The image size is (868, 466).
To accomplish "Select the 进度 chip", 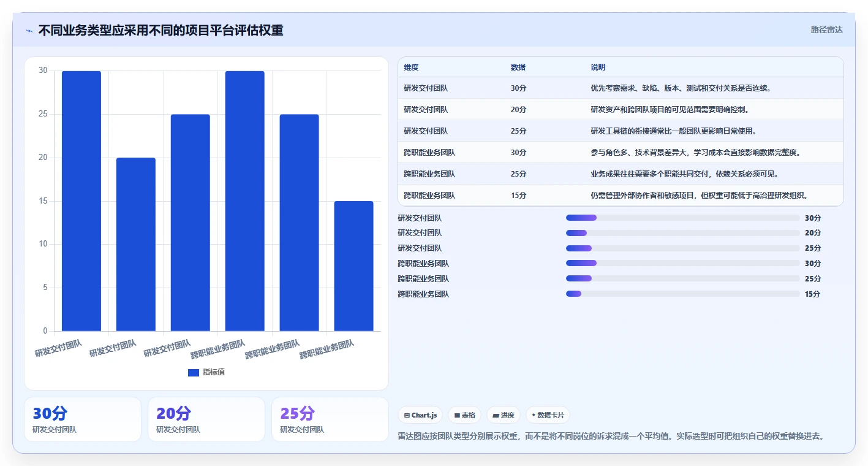I will [x=504, y=415].
